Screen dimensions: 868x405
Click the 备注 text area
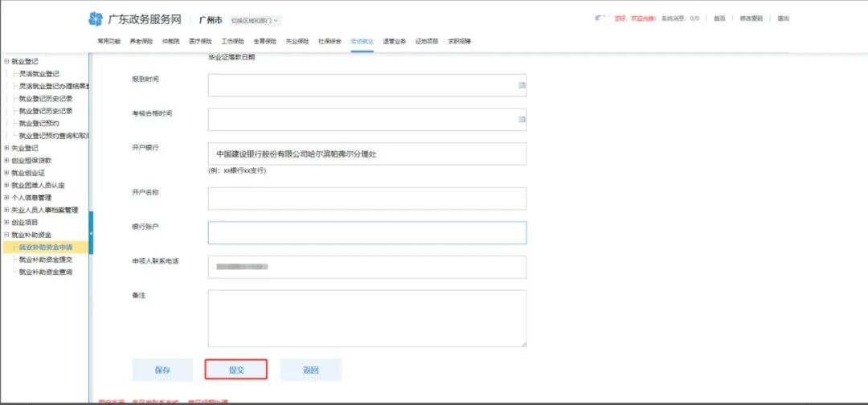[367, 319]
